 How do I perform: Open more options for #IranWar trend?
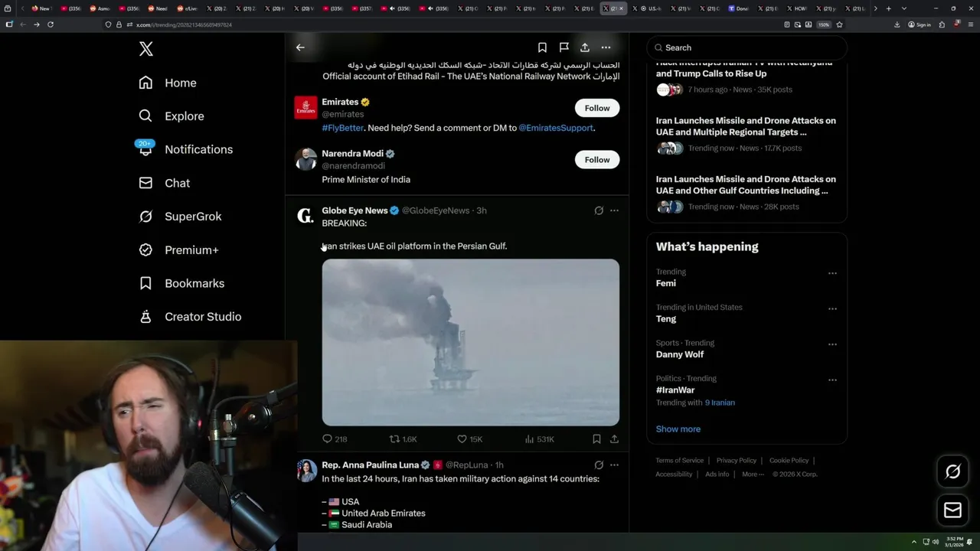pyautogui.click(x=832, y=380)
